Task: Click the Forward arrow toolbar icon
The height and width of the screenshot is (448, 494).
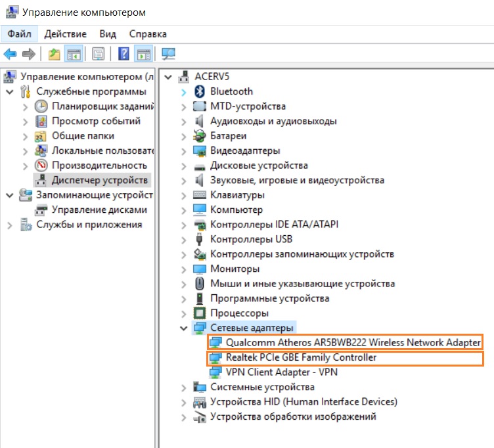Action: (x=29, y=54)
